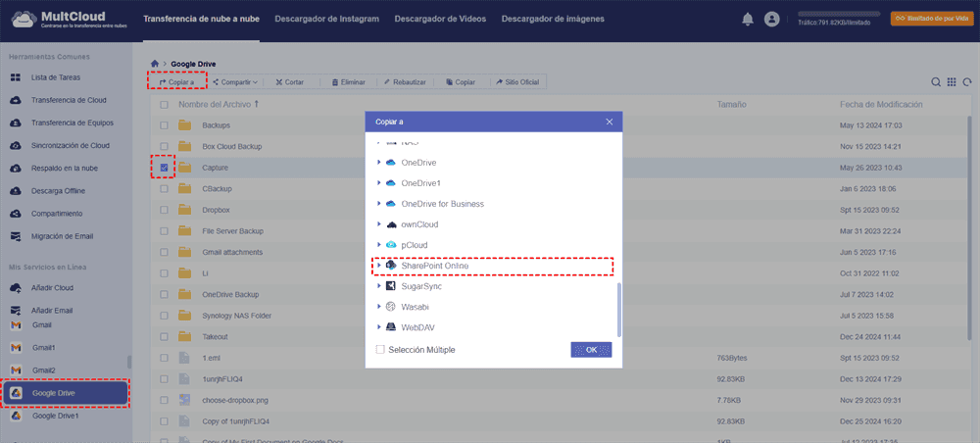The image size is (980, 443).
Task: Open Descargador de Instagram tab
Action: [327, 19]
